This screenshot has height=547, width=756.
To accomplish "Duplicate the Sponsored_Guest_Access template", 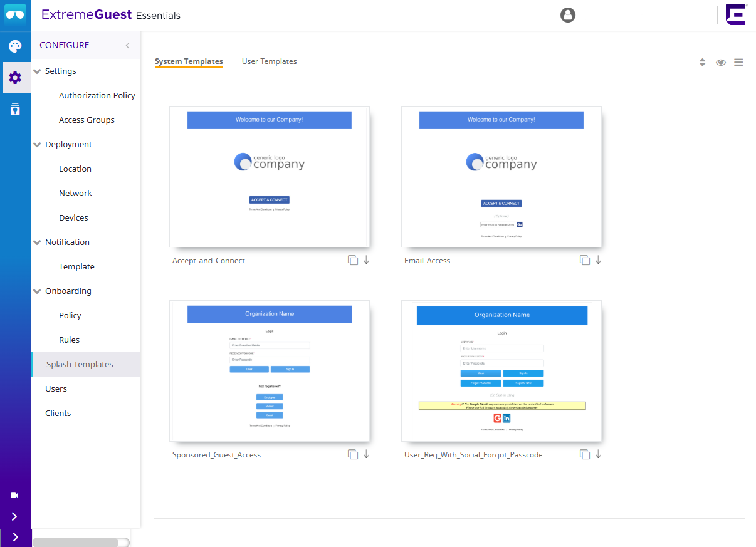I will coord(352,453).
